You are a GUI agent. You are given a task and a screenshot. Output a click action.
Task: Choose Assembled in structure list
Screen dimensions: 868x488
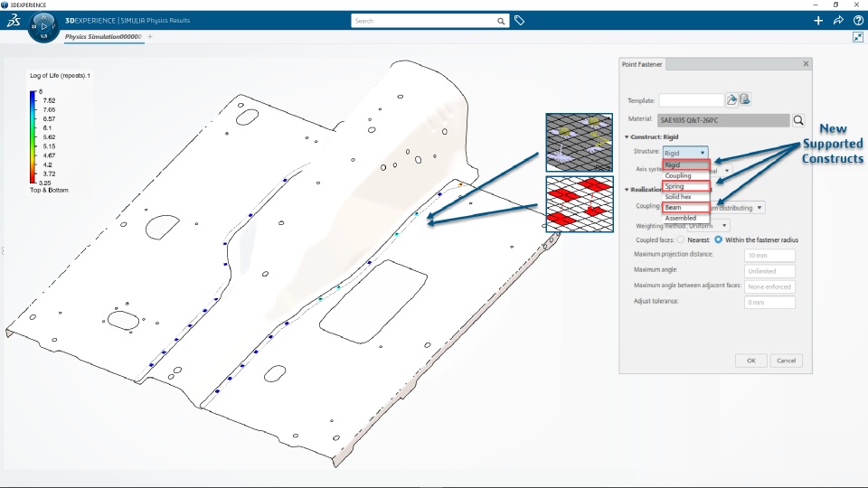(x=686, y=218)
